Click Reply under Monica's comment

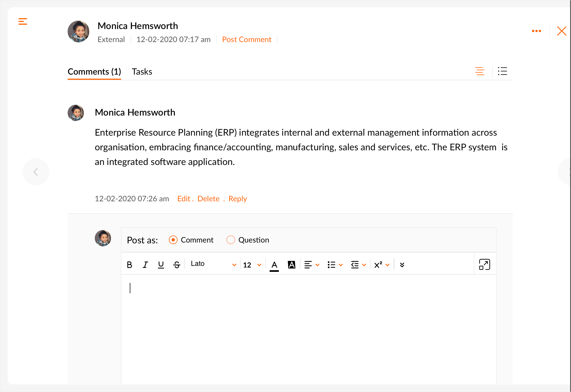click(x=238, y=199)
